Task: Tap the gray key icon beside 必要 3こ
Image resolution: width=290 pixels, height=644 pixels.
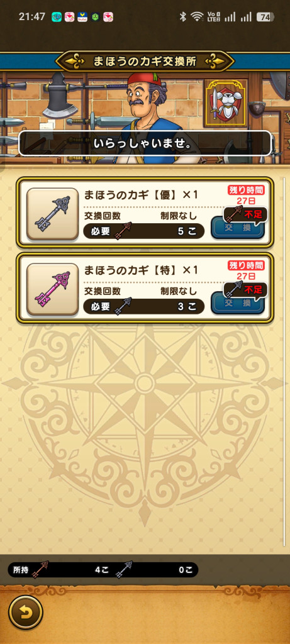Action: pos(123,306)
